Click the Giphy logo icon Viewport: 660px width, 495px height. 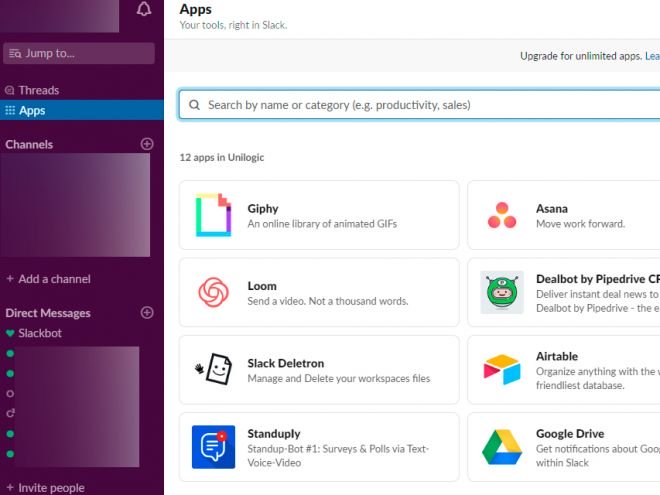point(213,215)
